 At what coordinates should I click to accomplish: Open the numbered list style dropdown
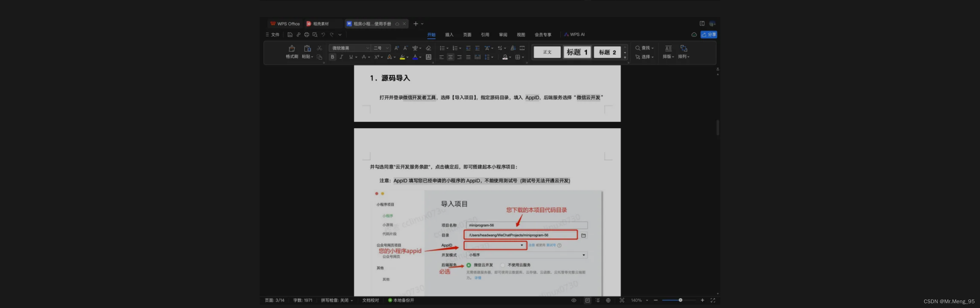click(x=460, y=48)
